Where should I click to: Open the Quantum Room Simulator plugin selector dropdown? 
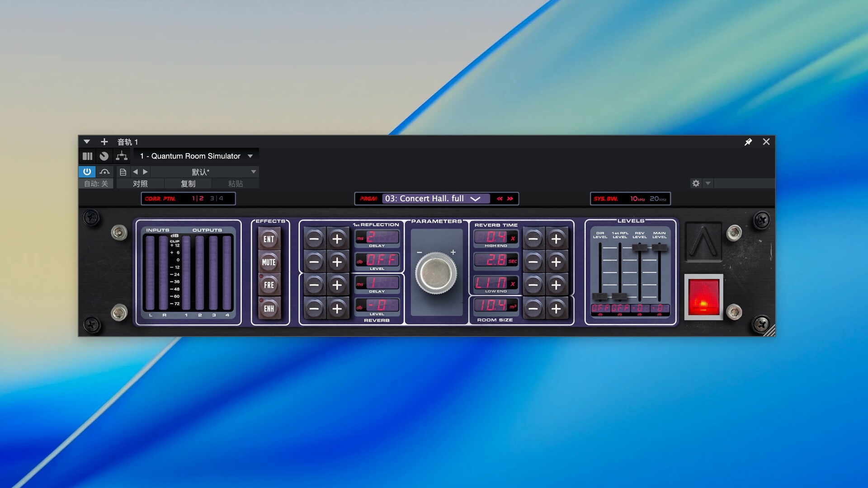click(196, 156)
